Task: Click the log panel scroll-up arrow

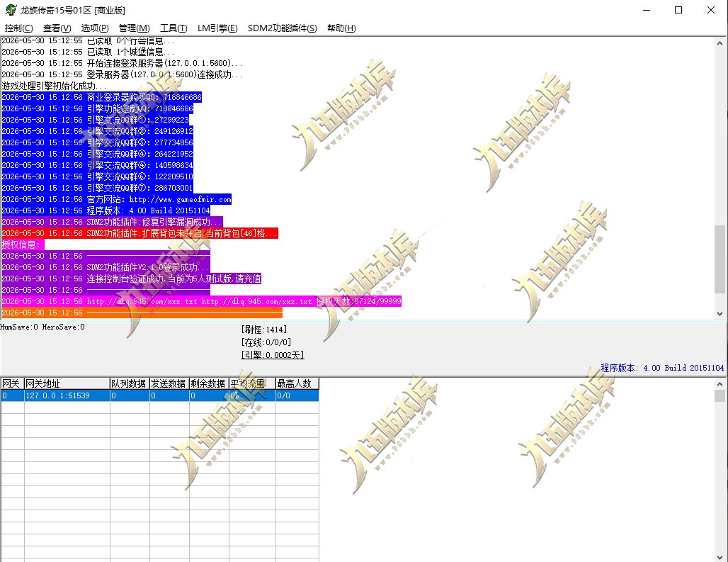Action: pyautogui.click(x=720, y=43)
